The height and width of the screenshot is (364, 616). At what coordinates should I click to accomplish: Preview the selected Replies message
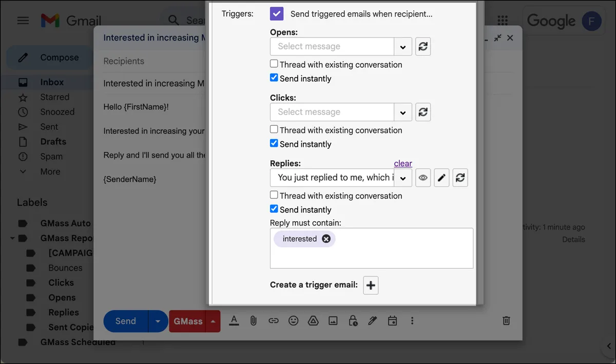pos(423,178)
